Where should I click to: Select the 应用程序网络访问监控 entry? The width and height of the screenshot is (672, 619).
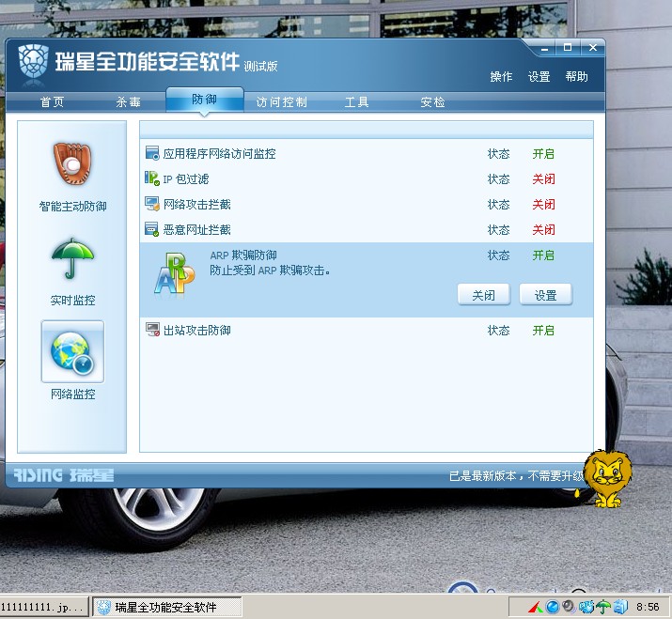tap(367, 153)
